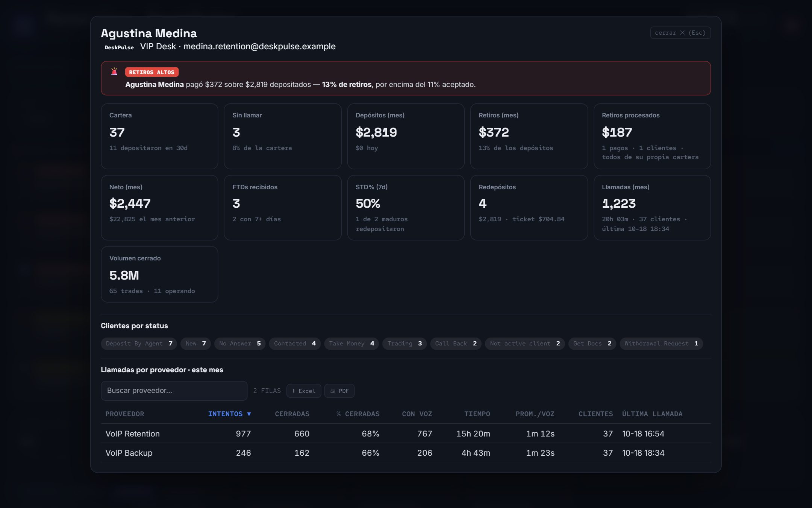Select the No Answer status chip
This screenshot has height=508, width=812.
point(240,344)
